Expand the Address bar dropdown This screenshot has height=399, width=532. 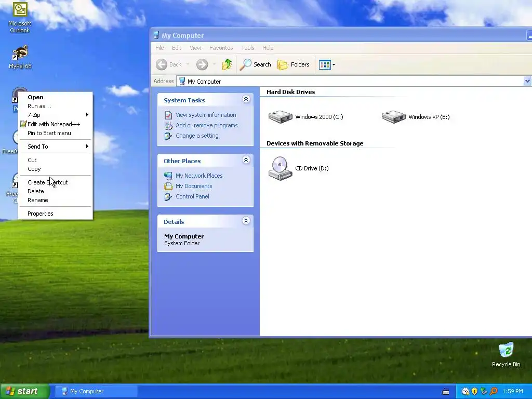(x=527, y=81)
